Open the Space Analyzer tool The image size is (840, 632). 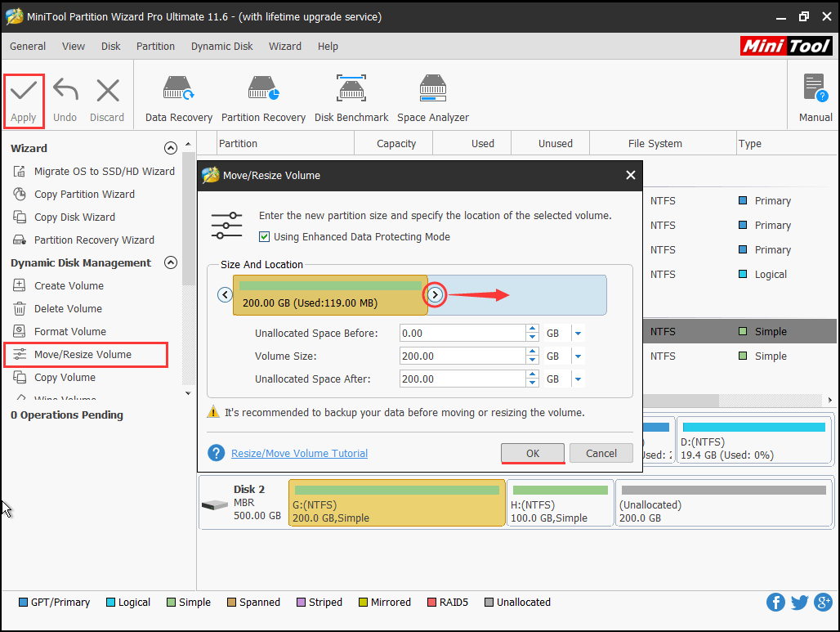point(432,96)
